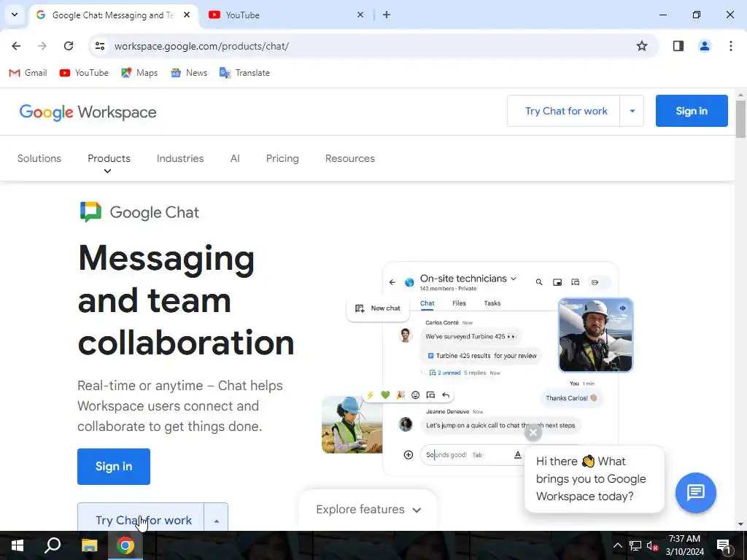Open the AI menu item
This screenshot has height=560, width=747.
coord(235,158)
